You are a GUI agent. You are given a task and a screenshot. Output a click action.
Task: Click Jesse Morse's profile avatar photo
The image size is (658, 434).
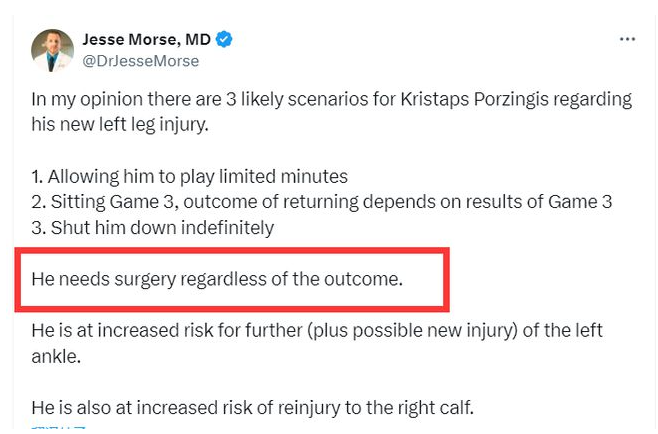pyautogui.click(x=52, y=50)
